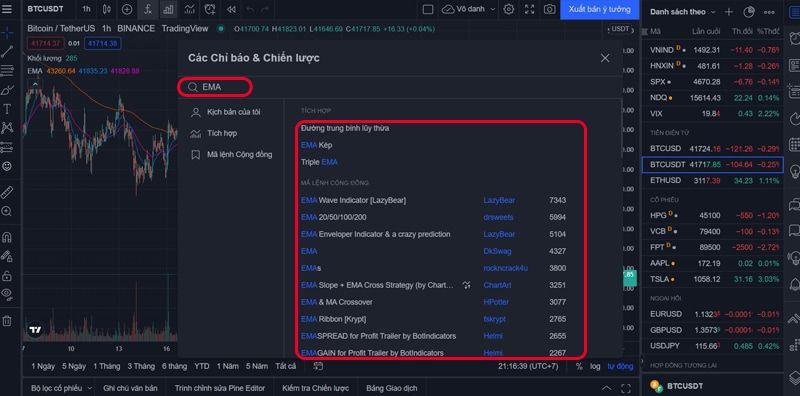Enter fullscreen mode from top toolbar
The image size is (800, 396).
(530, 9)
